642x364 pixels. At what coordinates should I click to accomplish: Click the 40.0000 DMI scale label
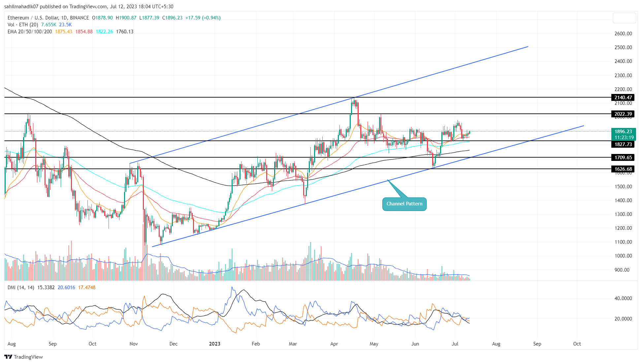click(623, 298)
